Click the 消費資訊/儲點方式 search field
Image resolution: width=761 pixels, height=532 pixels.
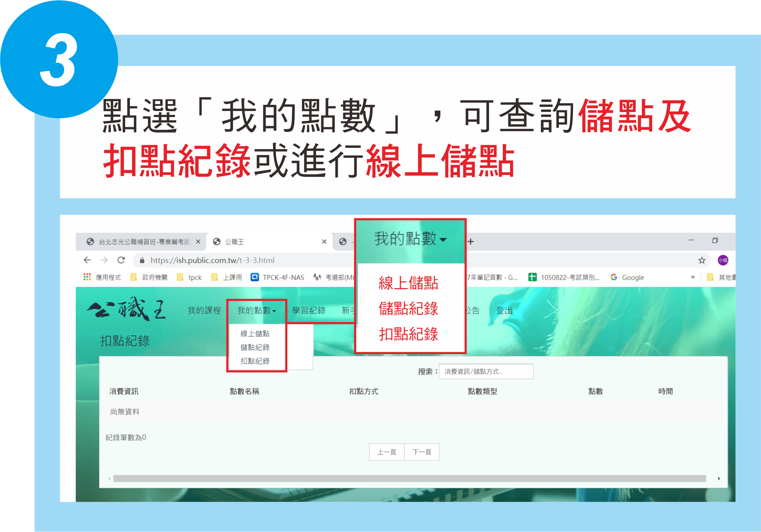click(486, 372)
